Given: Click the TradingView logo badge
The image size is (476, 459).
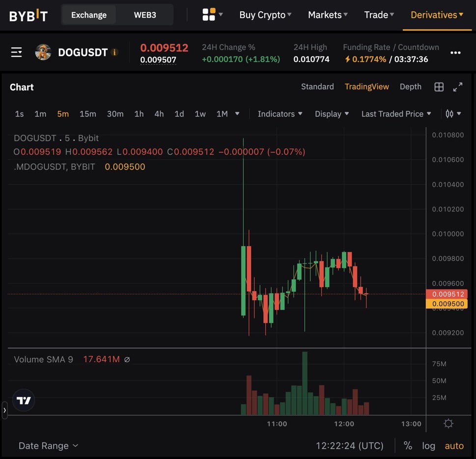Looking at the screenshot, I should click(24, 401).
